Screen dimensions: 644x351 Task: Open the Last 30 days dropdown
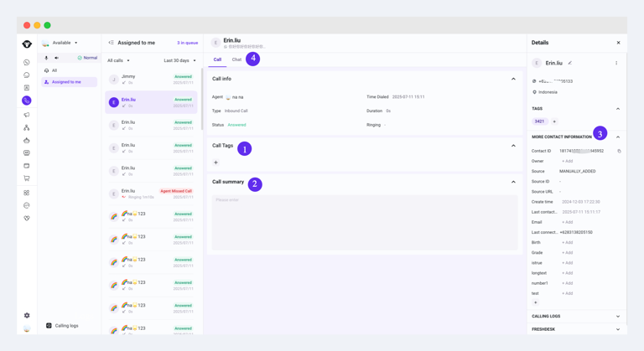(x=179, y=60)
